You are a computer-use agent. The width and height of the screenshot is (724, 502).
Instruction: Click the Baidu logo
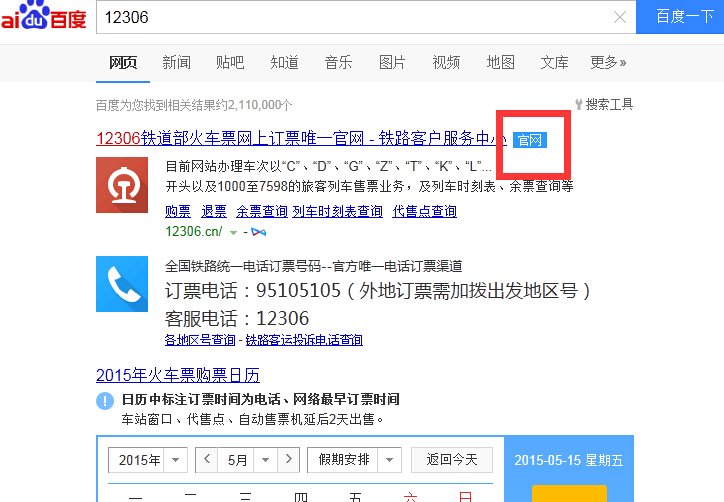pos(43,15)
